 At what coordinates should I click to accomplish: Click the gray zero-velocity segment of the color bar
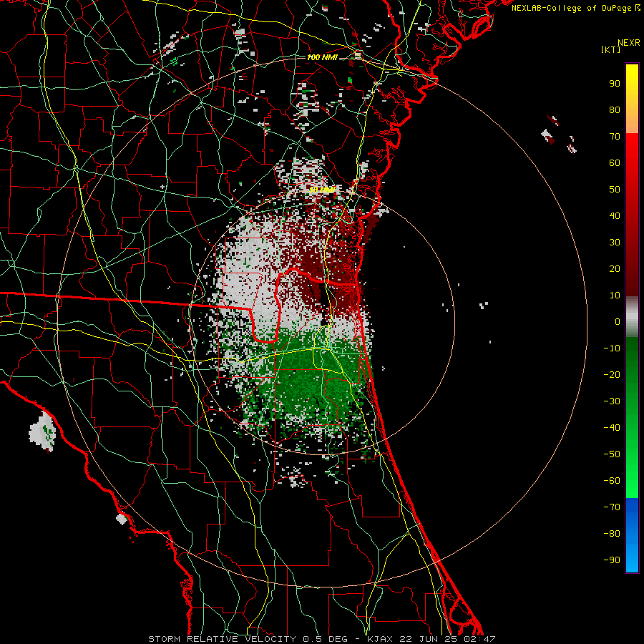point(632,317)
